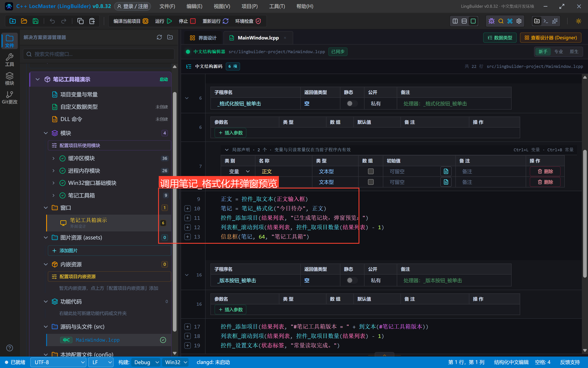Viewport: 588px width, 368px height.
Task: Switch to the 界面设计 tab
Action: click(203, 38)
